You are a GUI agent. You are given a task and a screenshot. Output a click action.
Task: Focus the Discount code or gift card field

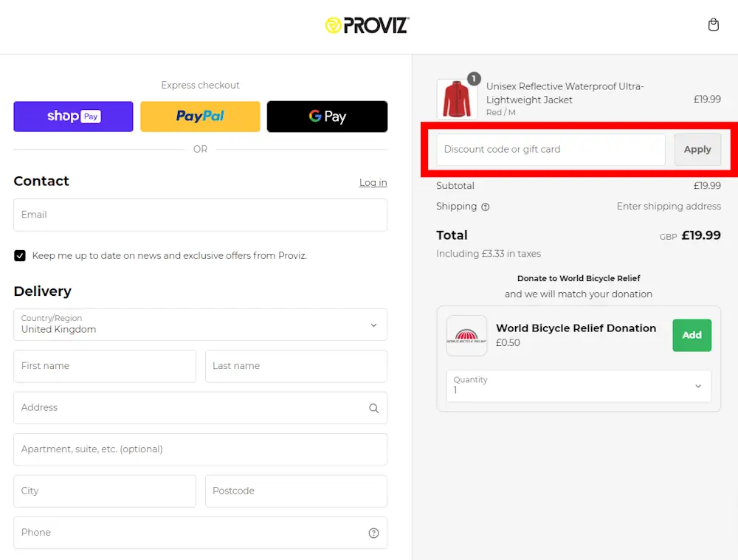pyautogui.click(x=551, y=150)
